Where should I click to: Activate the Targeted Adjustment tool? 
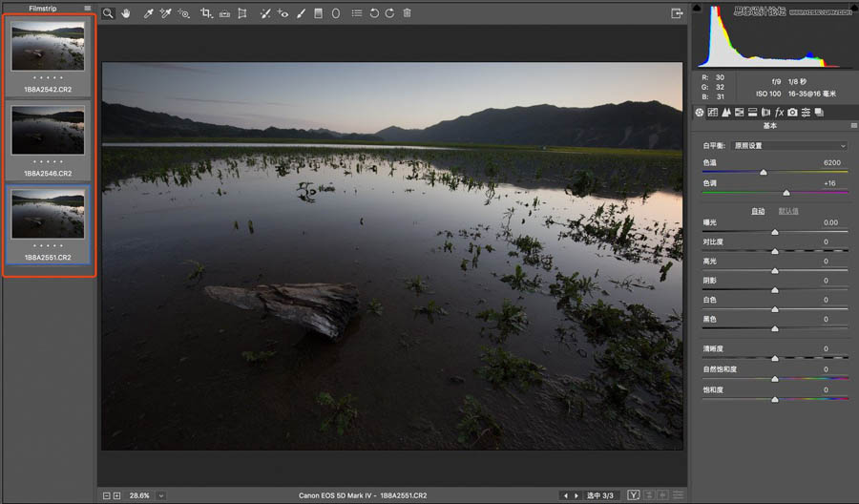[x=183, y=13]
